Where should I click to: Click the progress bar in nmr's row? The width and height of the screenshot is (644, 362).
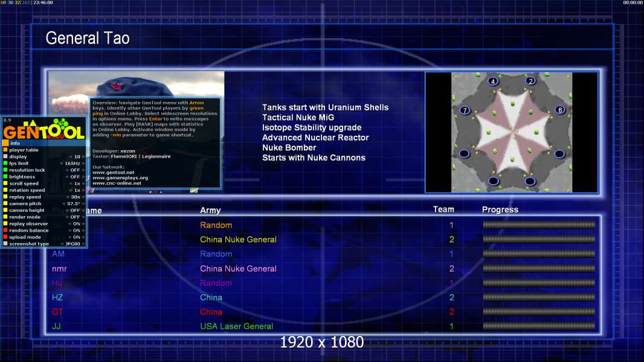pyautogui.click(x=539, y=268)
